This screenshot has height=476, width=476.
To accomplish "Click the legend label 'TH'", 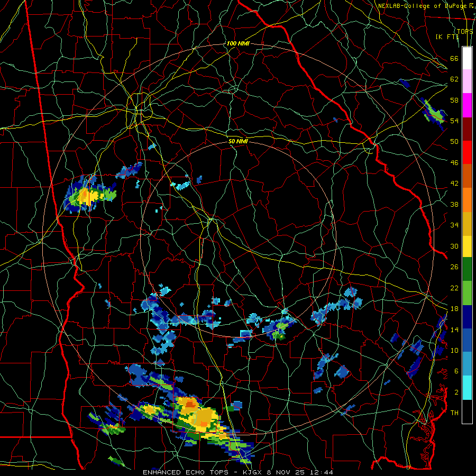I will coord(454,413).
